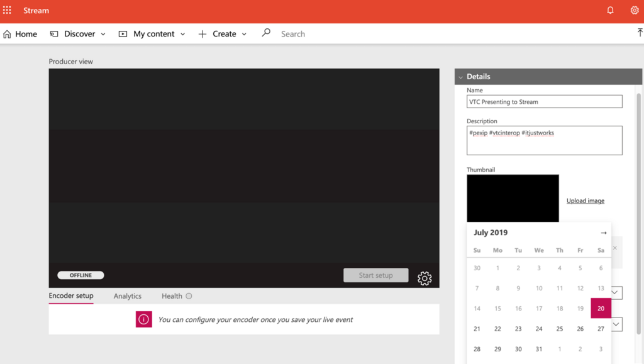Expand the Discover menu
This screenshot has width=644, height=364.
tap(77, 34)
